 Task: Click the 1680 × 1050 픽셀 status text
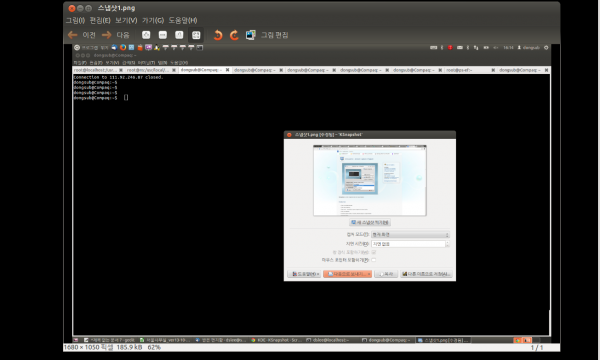(x=88, y=347)
